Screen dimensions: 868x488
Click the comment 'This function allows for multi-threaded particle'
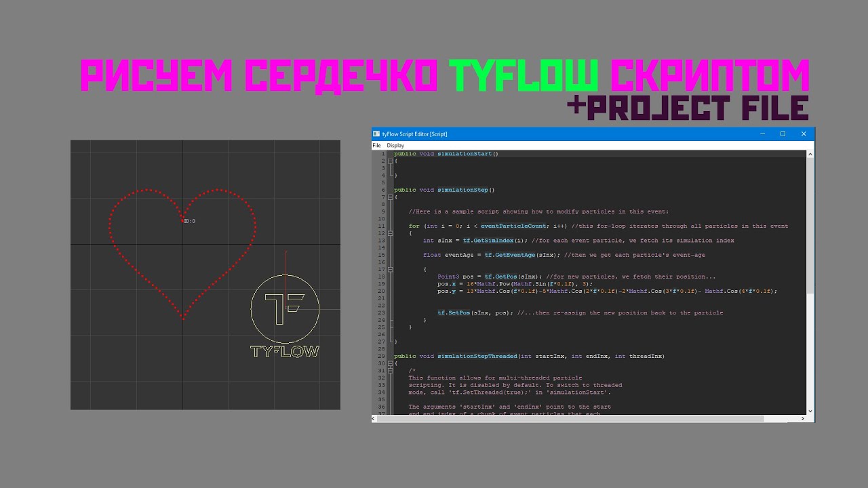pos(495,378)
